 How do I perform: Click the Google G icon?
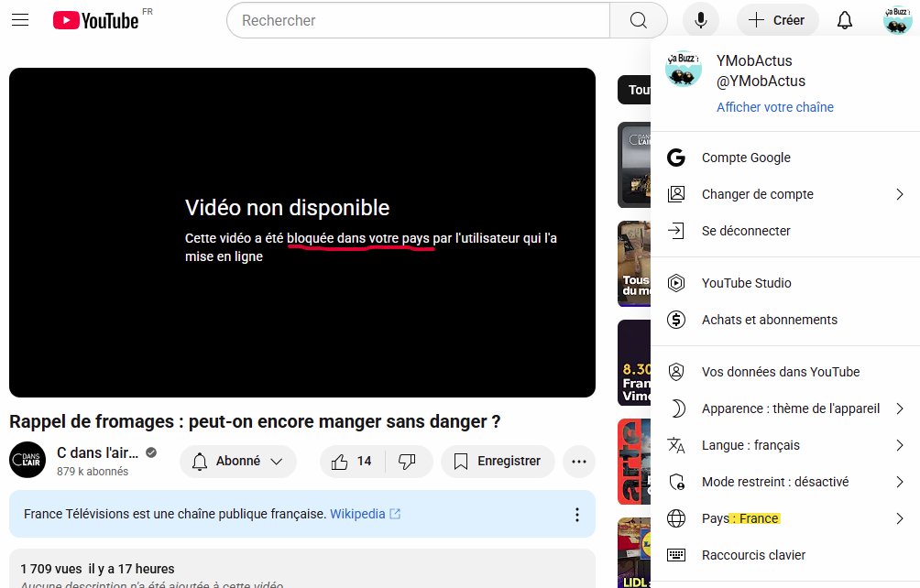click(676, 158)
